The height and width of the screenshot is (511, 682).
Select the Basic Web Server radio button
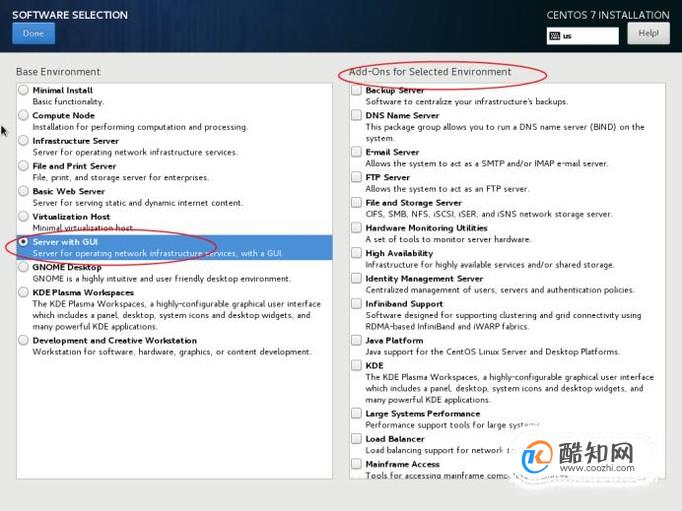pyautogui.click(x=23, y=191)
